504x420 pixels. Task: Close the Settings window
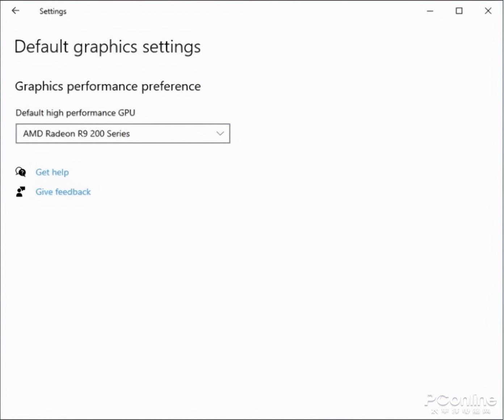click(488, 11)
